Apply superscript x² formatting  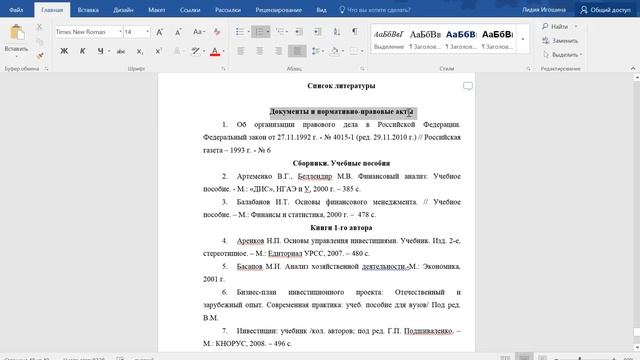158,51
